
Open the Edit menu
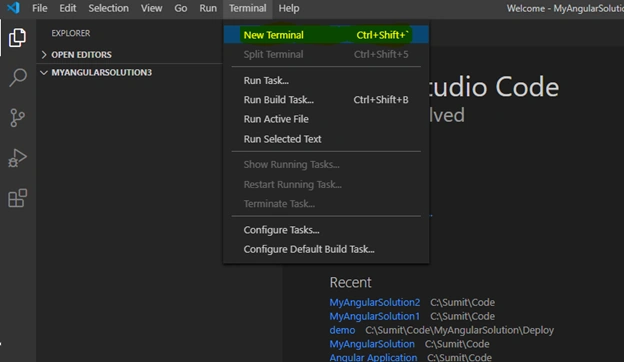click(68, 8)
